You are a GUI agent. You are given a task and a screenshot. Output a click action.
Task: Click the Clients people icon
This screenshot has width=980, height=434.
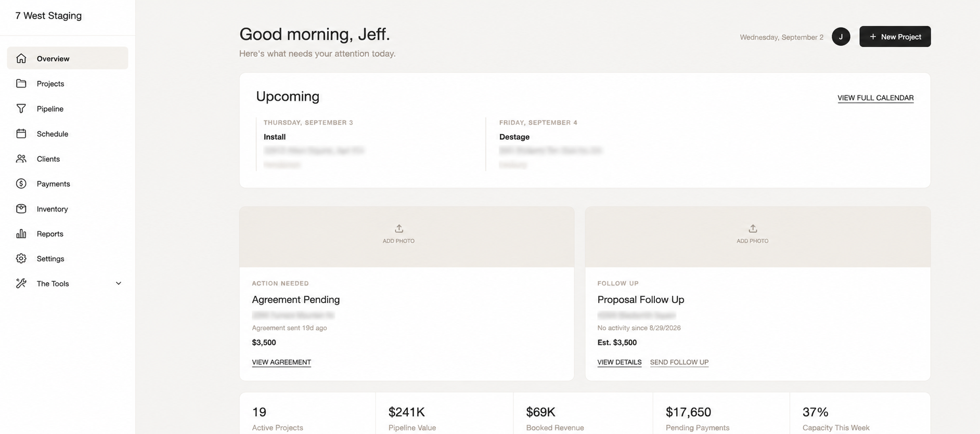(x=21, y=159)
